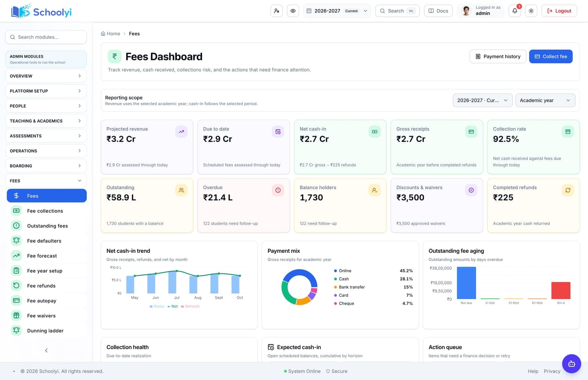The height and width of the screenshot is (380, 588).
Task: Click the Overdue alert icon on card
Action: tap(278, 190)
